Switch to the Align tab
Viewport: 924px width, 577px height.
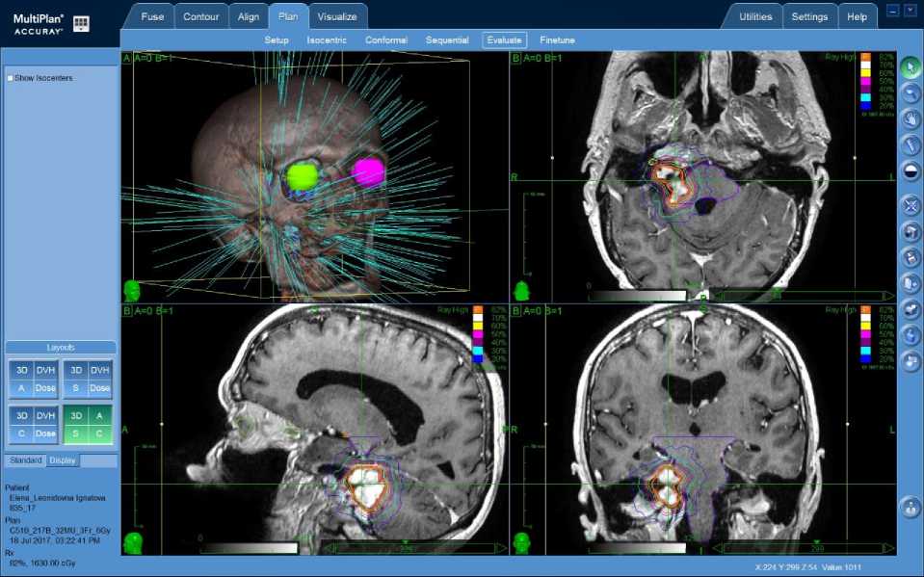click(x=248, y=16)
